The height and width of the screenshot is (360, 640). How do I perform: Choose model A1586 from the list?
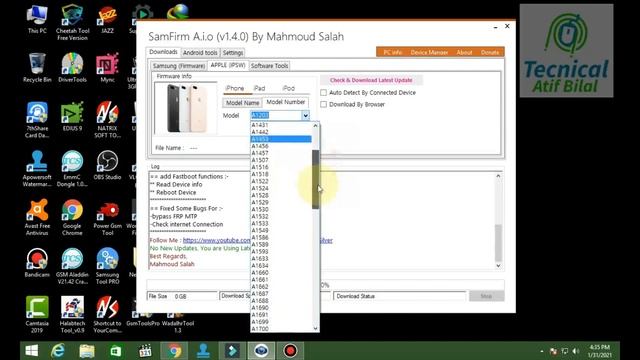pyautogui.click(x=281, y=238)
